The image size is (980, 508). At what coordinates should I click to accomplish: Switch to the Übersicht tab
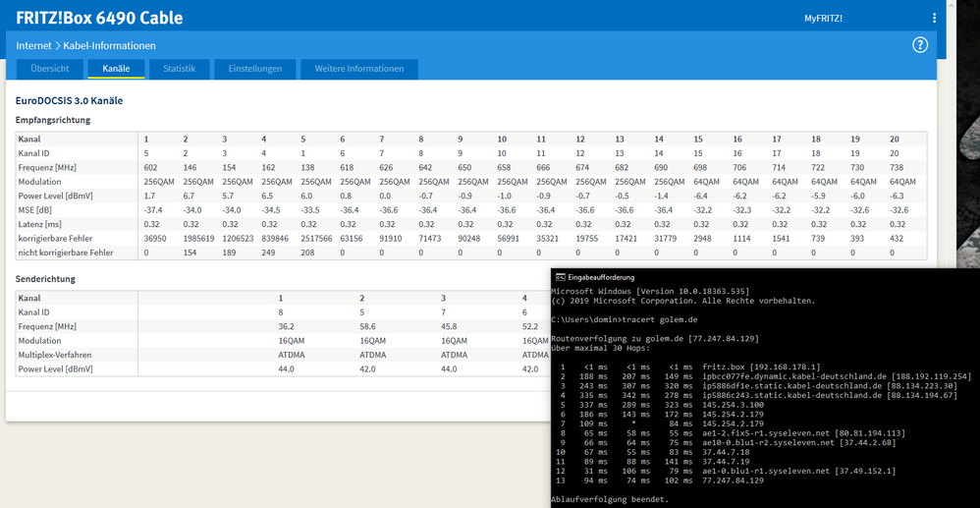pos(49,69)
